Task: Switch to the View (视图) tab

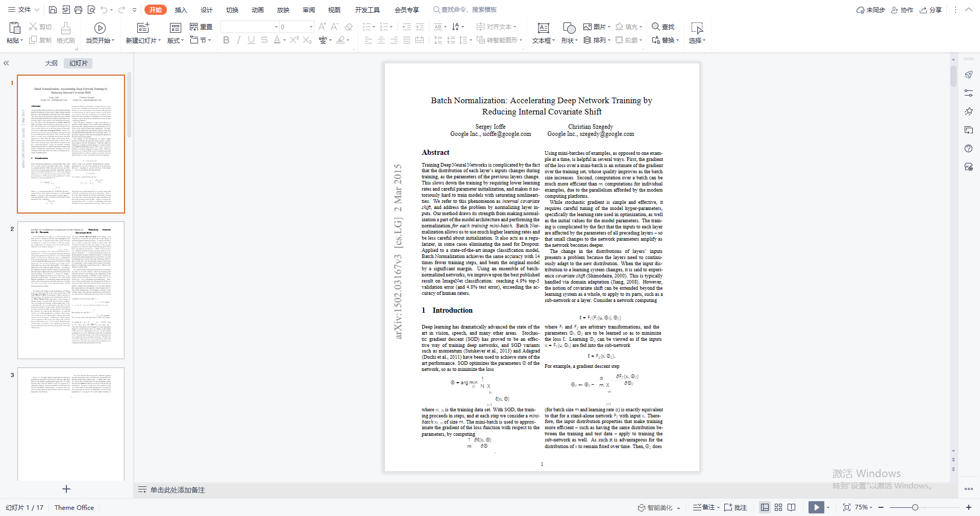Action: point(334,10)
